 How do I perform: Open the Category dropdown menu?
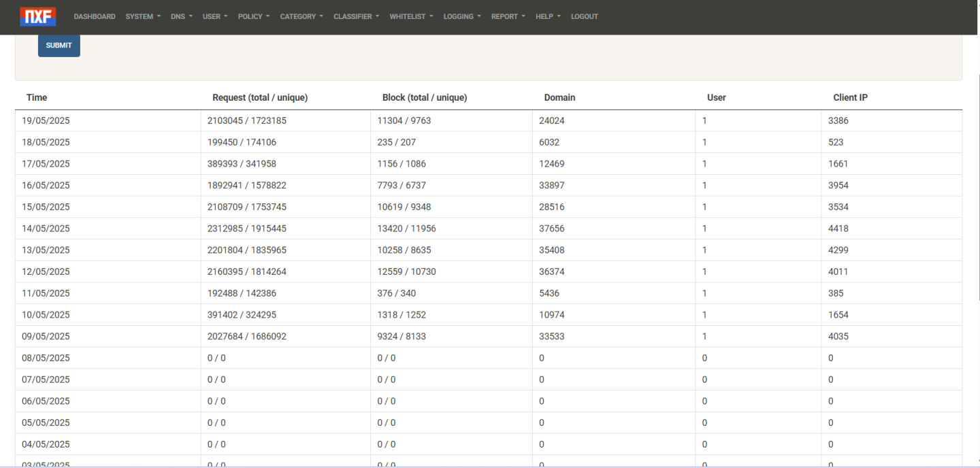[x=301, y=16]
